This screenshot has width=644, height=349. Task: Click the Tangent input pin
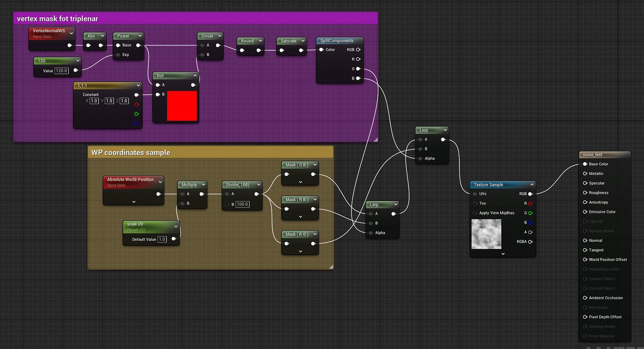click(x=585, y=250)
